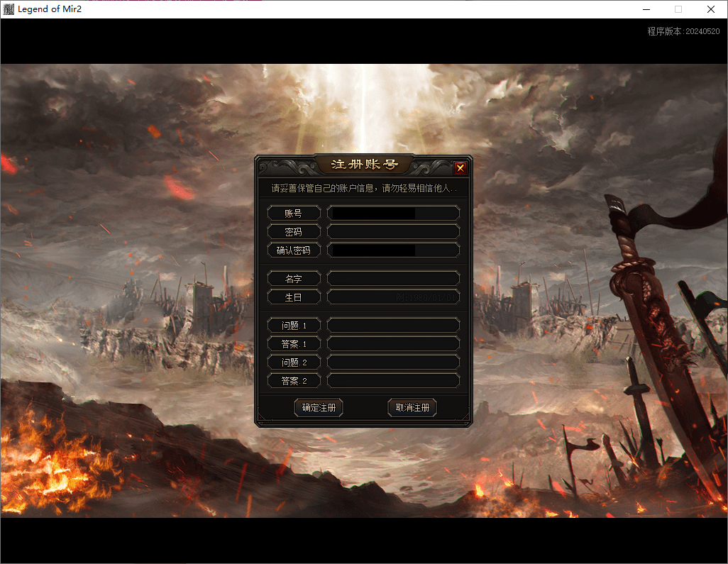This screenshot has width=728, height=564.
Task: Click the 密码 label
Action: click(294, 232)
